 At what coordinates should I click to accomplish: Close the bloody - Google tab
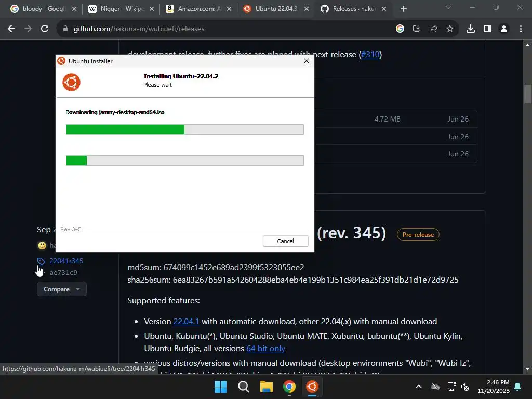74,9
